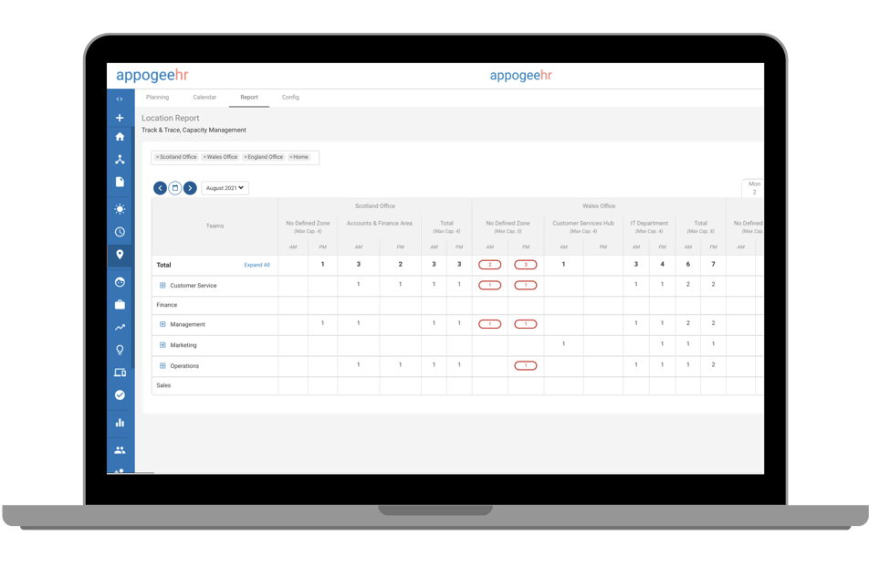Click the calendar today button

coord(174,188)
